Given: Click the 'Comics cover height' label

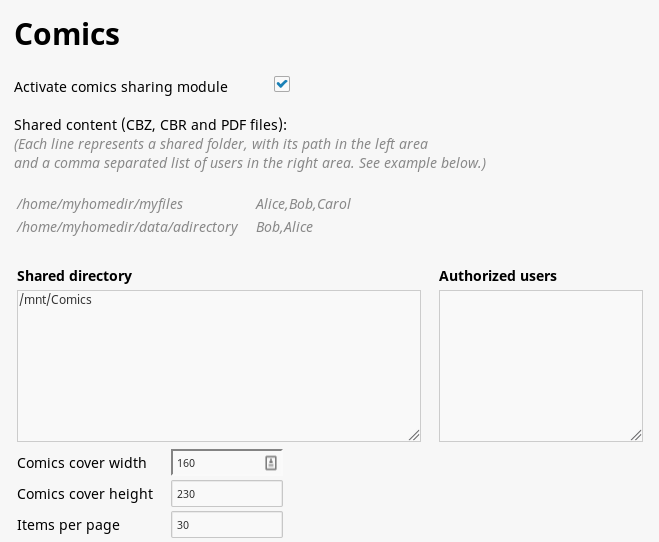Looking at the screenshot, I should pyautogui.click(x=85, y=494).
